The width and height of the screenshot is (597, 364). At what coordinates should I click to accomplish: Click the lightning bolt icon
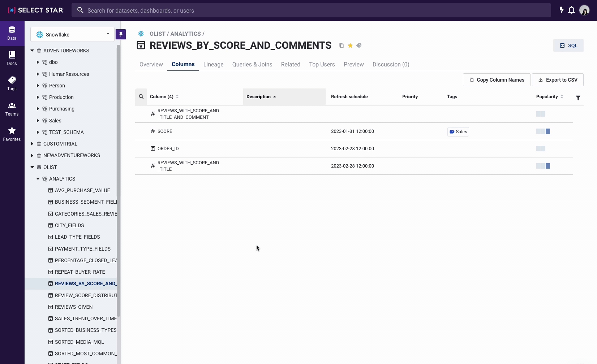[x=561, y=10]
